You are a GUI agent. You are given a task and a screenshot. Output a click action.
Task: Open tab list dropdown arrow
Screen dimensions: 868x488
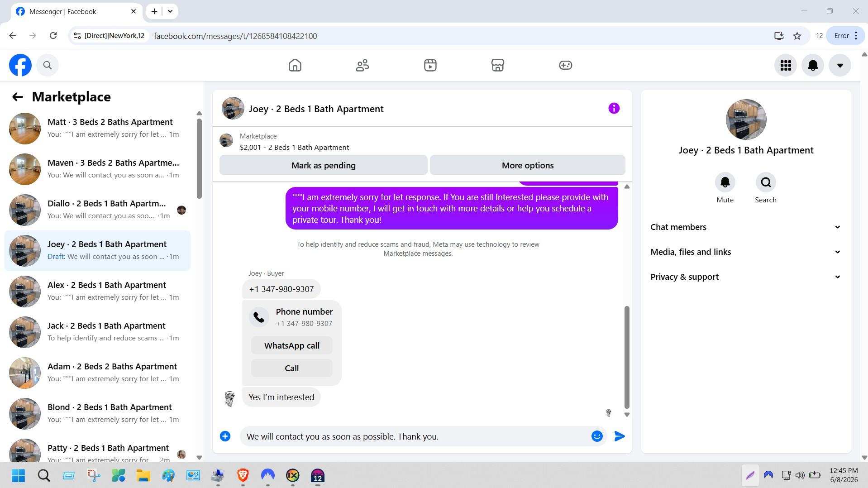click(x=170, y=11)
